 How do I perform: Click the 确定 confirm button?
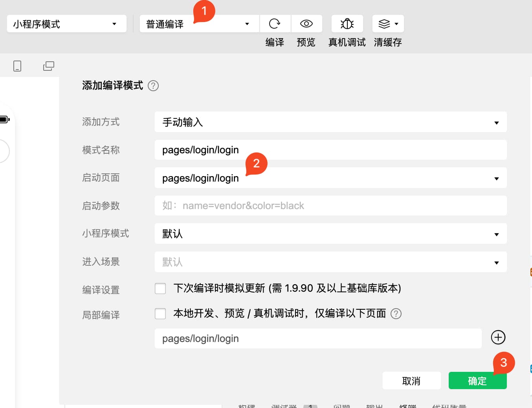[x=477, y=380]
